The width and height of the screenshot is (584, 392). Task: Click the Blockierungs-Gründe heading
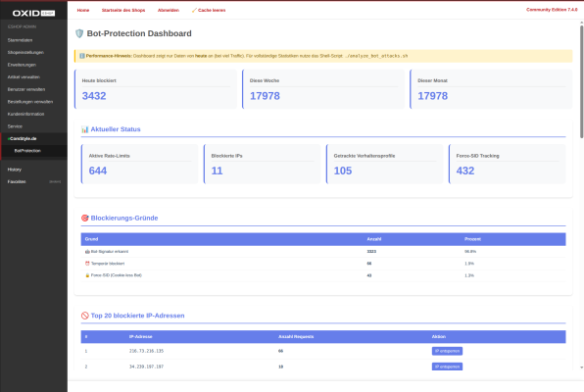(124, 218)
